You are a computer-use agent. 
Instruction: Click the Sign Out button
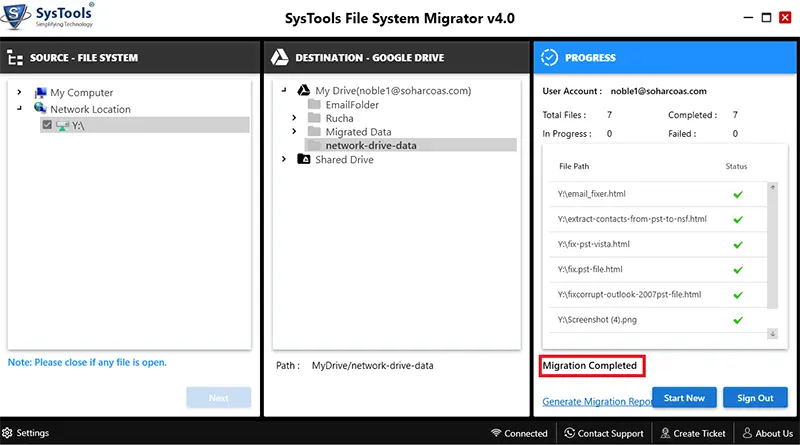[x=755, y=398]
